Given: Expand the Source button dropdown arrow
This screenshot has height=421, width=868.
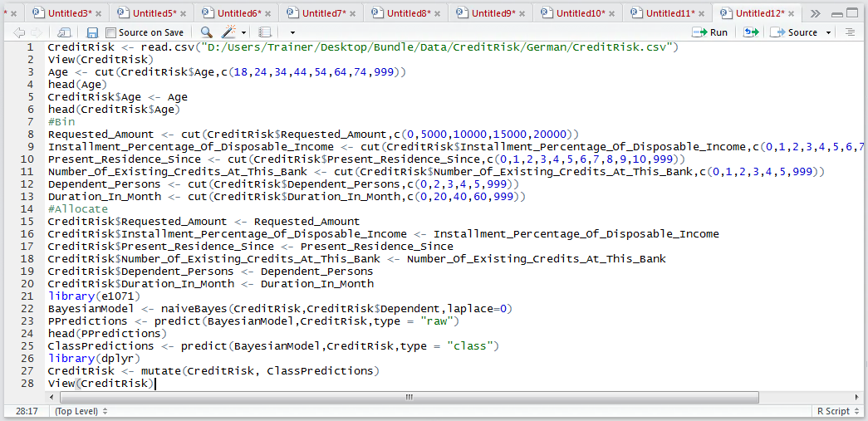Looking at the screenshot, I should click(x=828, y=32).
